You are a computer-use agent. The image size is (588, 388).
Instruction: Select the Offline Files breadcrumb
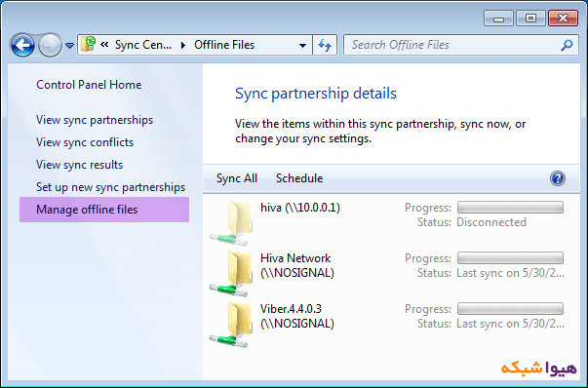(x=224, y=45)
